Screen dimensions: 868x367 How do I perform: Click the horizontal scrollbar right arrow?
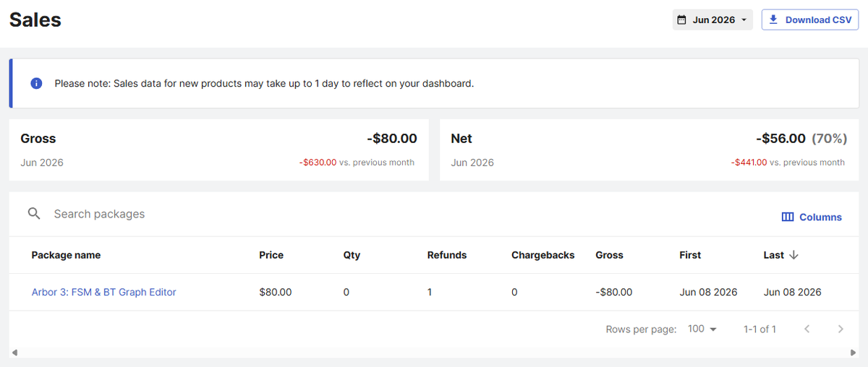(x=854, y=353)
